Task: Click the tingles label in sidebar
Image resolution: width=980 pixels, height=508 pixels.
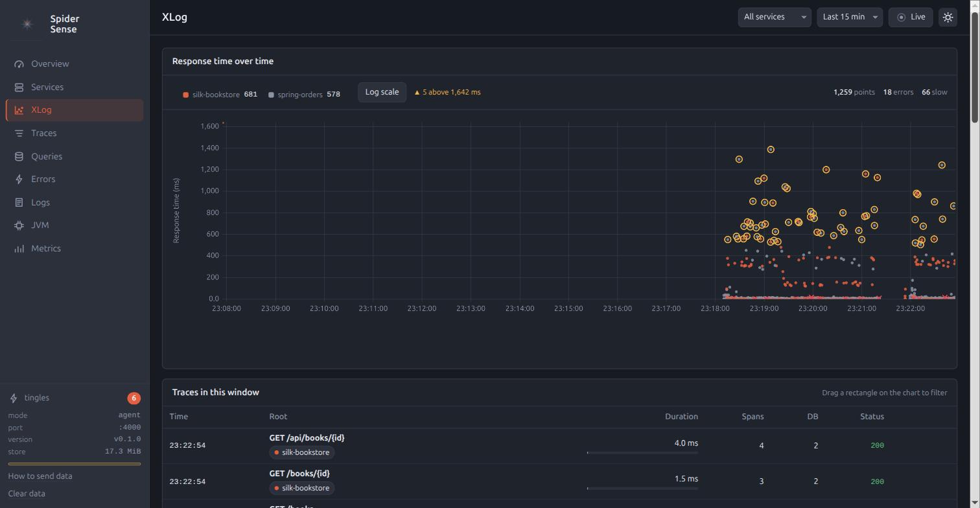Action: [x=36, y=398]
